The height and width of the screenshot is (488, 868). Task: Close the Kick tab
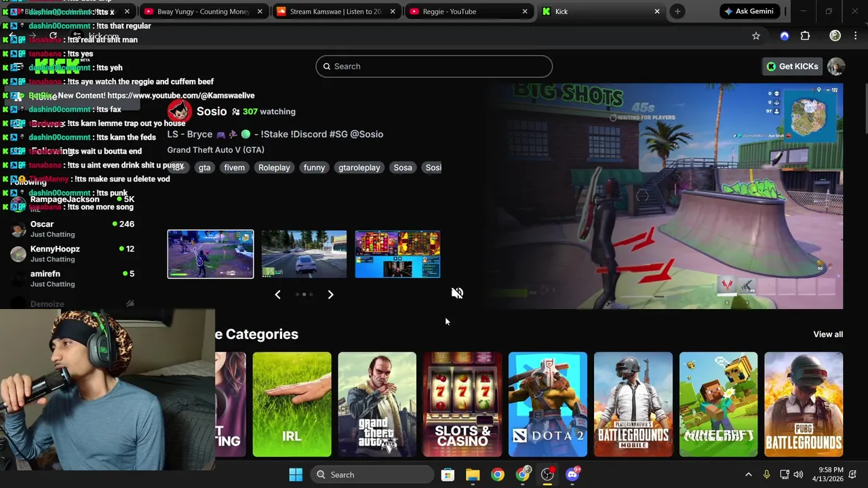[x=656, y=12]
